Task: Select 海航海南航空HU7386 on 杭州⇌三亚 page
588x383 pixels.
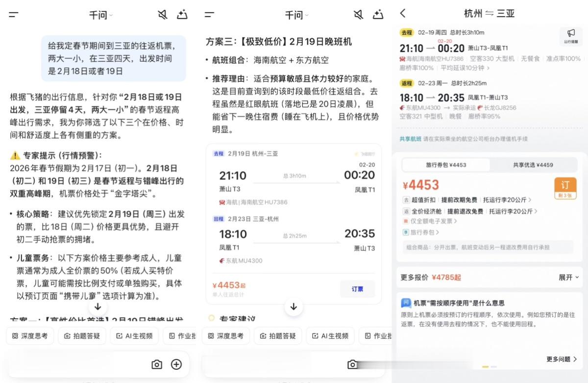Action: [x=431, y=58]
